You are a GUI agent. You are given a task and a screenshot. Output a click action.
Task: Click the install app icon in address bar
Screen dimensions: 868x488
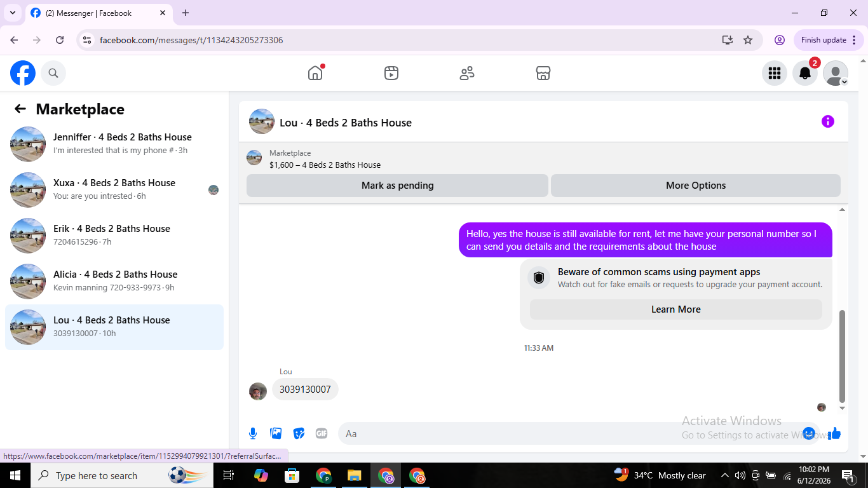pos(728,40)
